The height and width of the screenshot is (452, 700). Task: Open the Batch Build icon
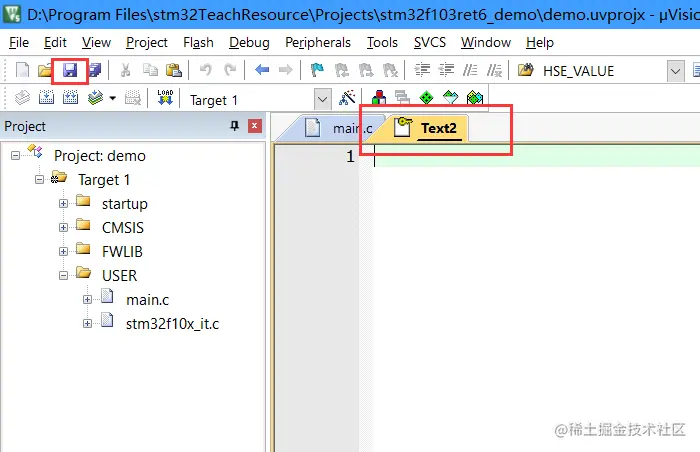point(96,97)
